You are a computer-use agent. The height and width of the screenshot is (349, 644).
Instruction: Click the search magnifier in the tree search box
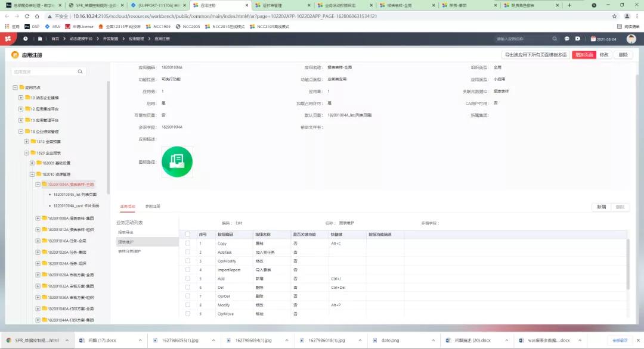click(80, 71)
